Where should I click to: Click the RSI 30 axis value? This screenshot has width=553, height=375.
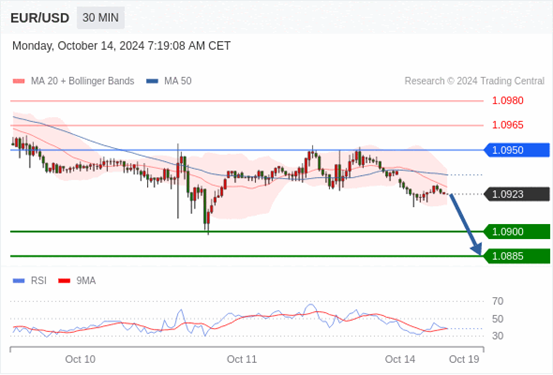(x=498, y=336)
